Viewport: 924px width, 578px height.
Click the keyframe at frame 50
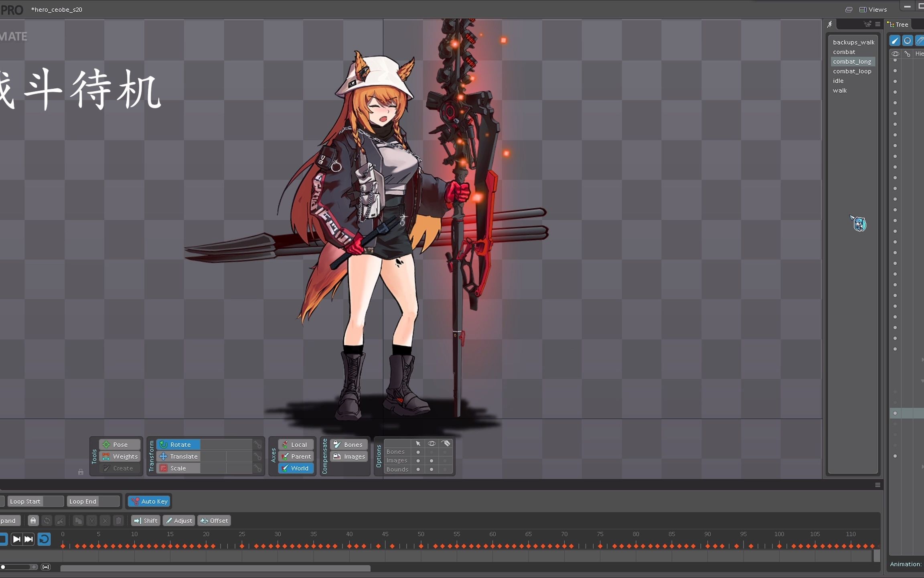point(421,546)
